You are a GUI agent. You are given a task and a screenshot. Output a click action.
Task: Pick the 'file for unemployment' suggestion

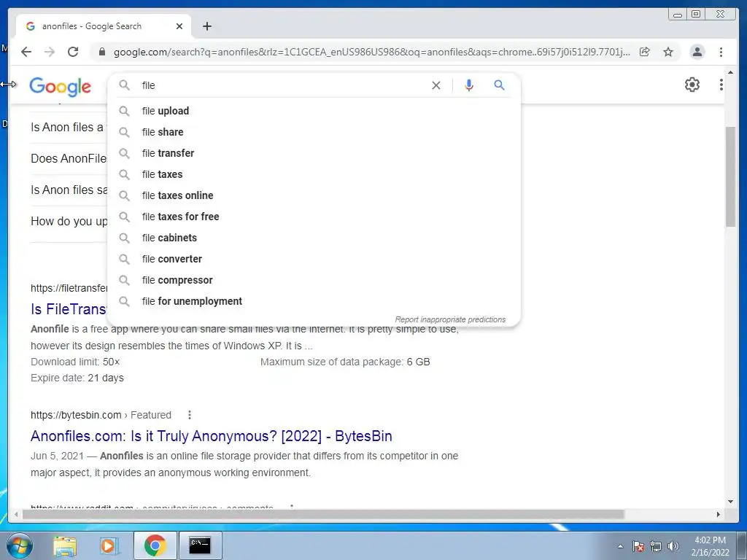(x=314, y=301)
